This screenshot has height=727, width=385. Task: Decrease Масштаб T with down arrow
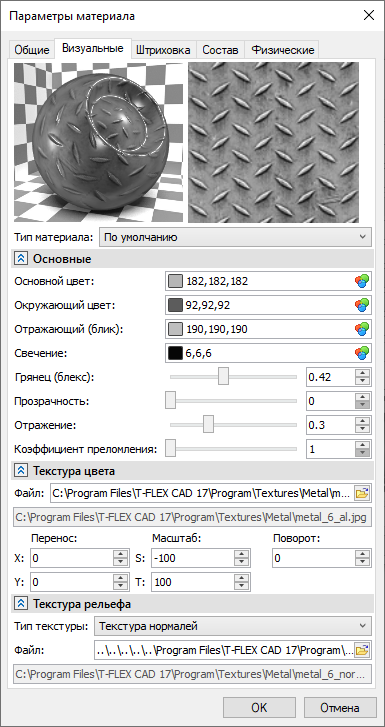[242, 587]
